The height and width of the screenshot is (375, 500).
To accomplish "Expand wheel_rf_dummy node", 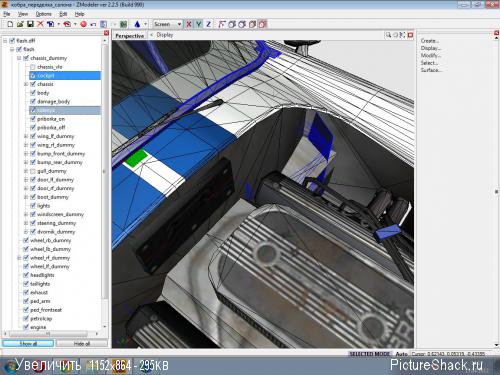I will point(19,258).
